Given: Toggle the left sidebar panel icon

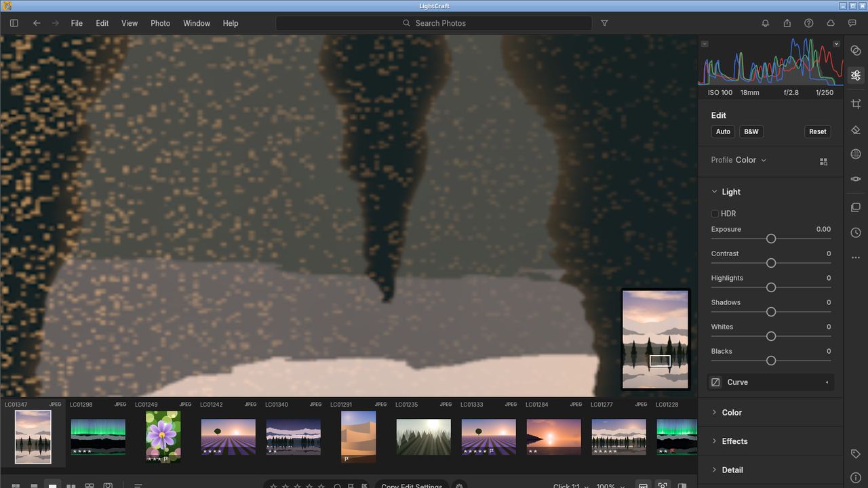Looking at the screenshot, I should (x=14, y=23).
